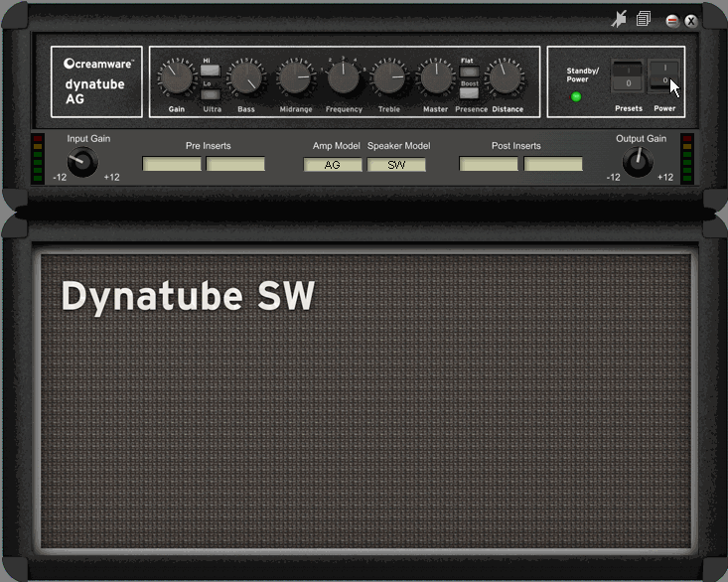
Task: Open the second Pre Inserts slot
Action: [x=235, y=164]
